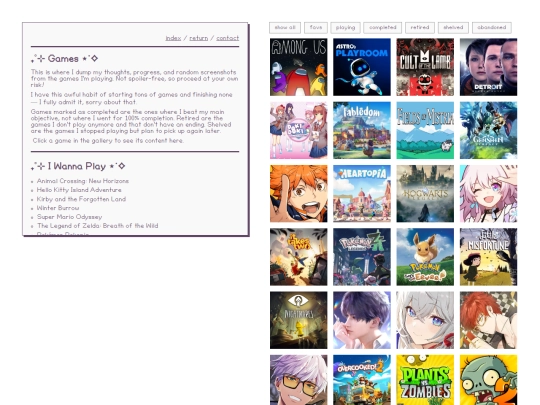Click the Detroit game cover
This screenshot has height=405, width=540.
click(x=488, y=67)
